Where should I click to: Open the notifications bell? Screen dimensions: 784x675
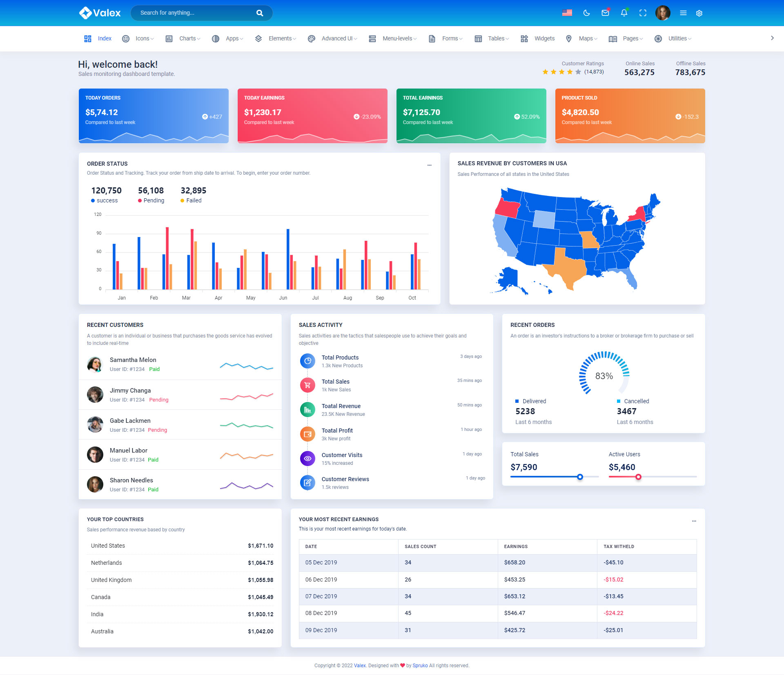coord(624,13)
